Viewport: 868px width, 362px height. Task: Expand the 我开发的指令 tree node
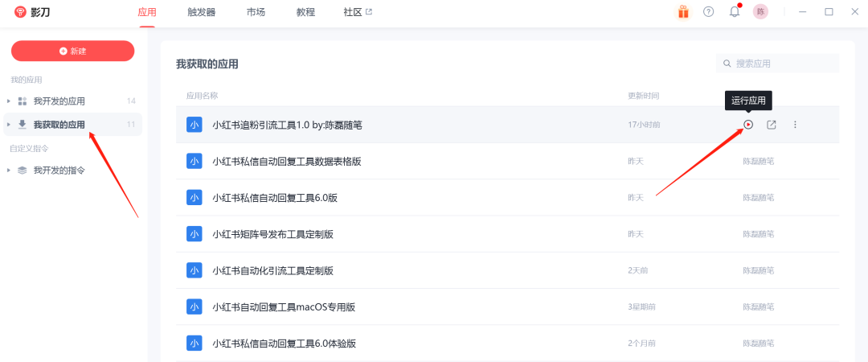tap(8, 171)
